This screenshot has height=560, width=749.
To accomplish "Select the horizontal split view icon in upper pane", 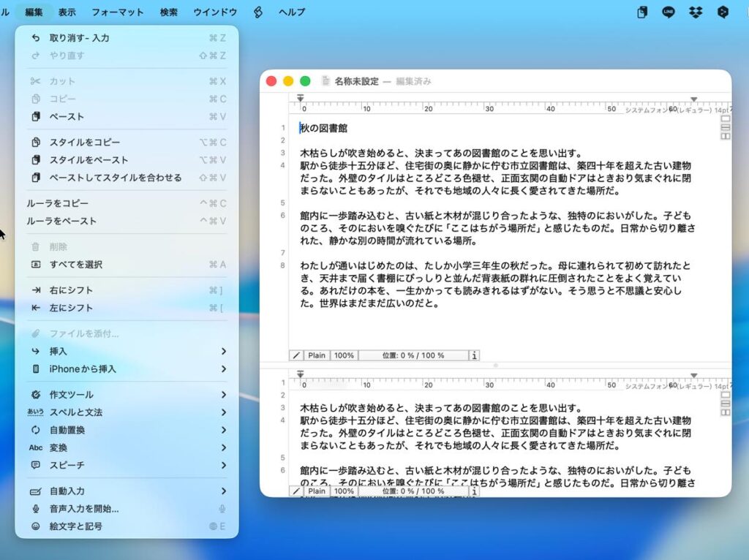I will click(726, 127).
